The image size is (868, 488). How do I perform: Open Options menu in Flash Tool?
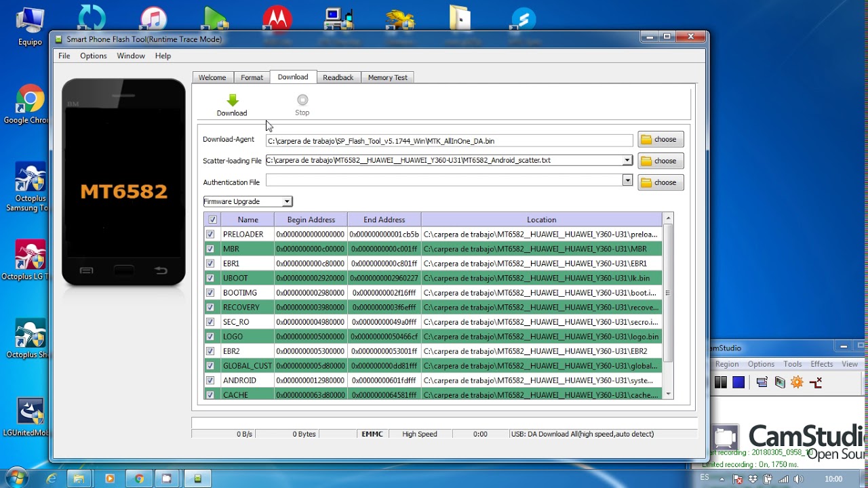coord(94,56)
